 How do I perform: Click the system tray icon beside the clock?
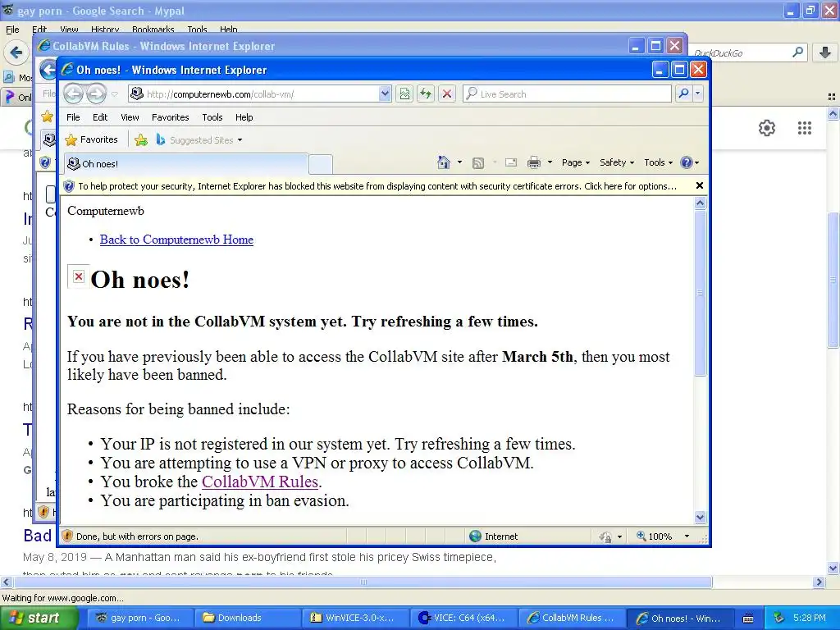779,618
